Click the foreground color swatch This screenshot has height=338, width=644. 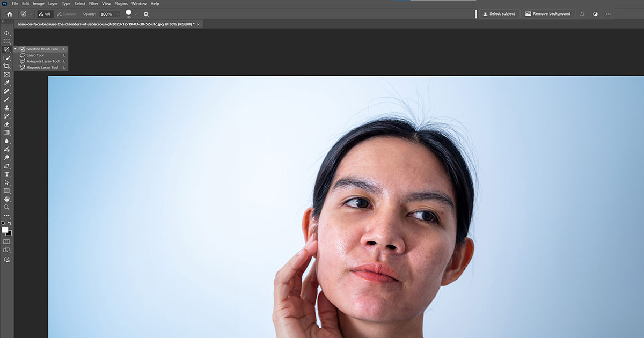[5, 230]
